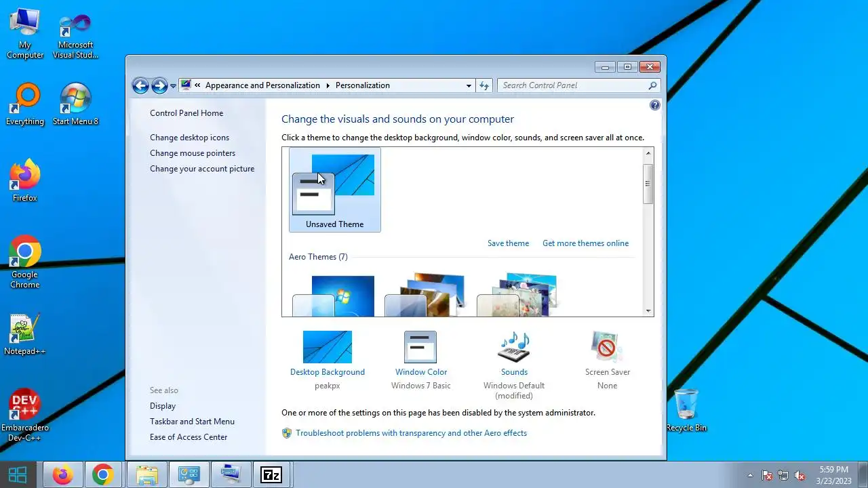
Task: Select the Windows 7 Aero theme thumbnail
Action: [x=334, y=296]
